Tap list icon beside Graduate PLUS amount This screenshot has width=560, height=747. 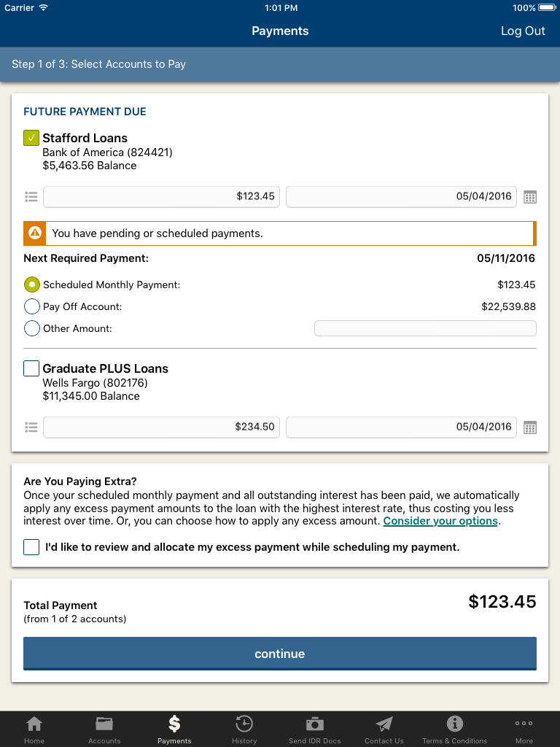coord(31,427)
